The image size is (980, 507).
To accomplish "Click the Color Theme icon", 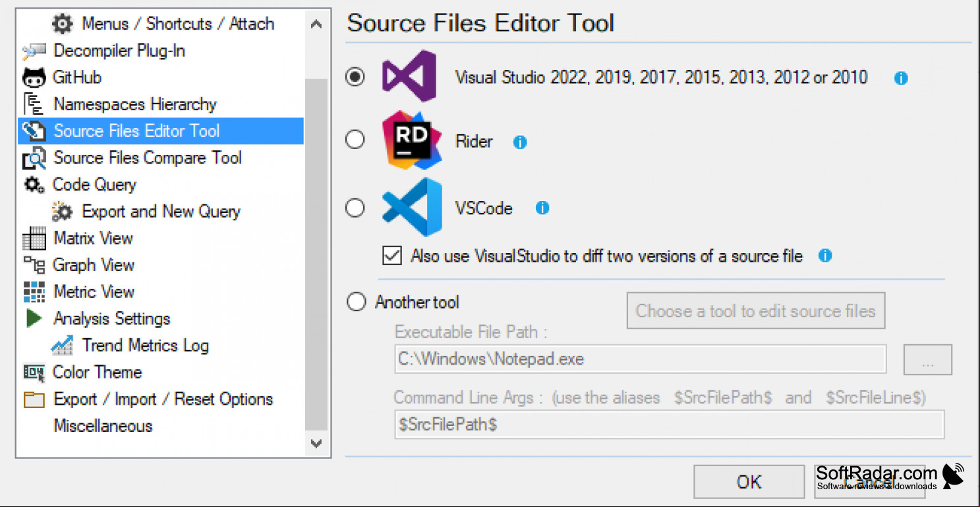I will (x=34, y=373).
